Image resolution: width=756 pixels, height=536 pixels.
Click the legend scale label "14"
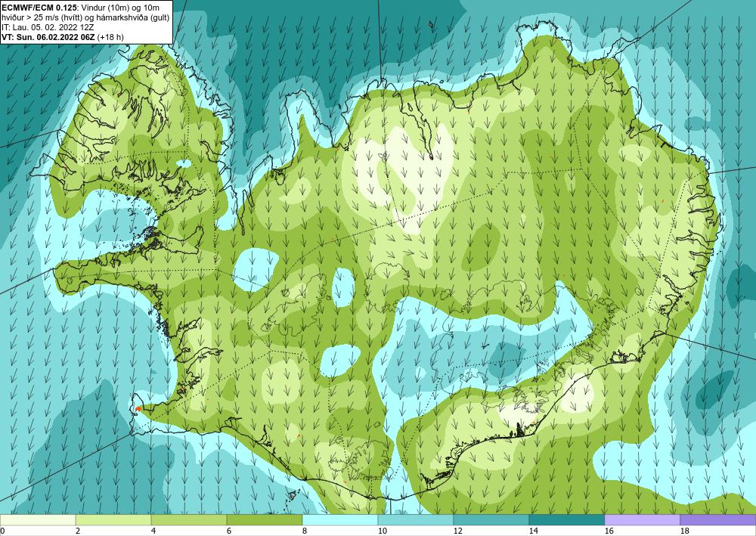pyautogui.click(x=534, y=531)
